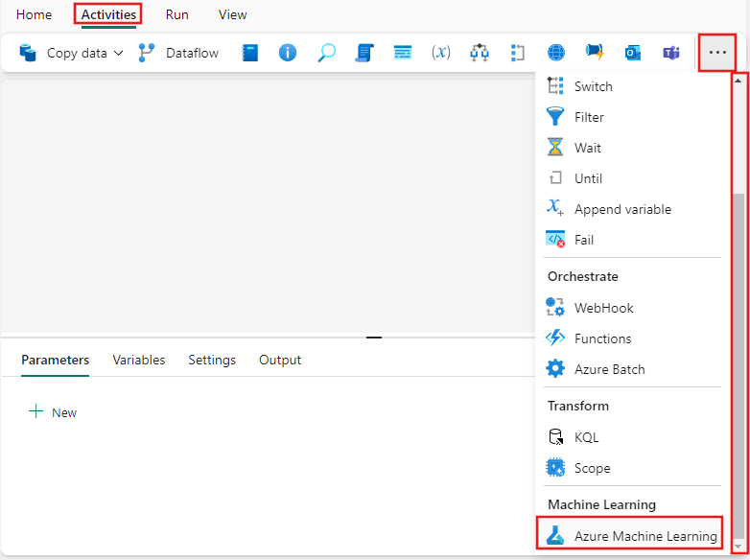This screenshot has width=750, height=560.
Task: Click the Switch activity icon
Action: 555,86
